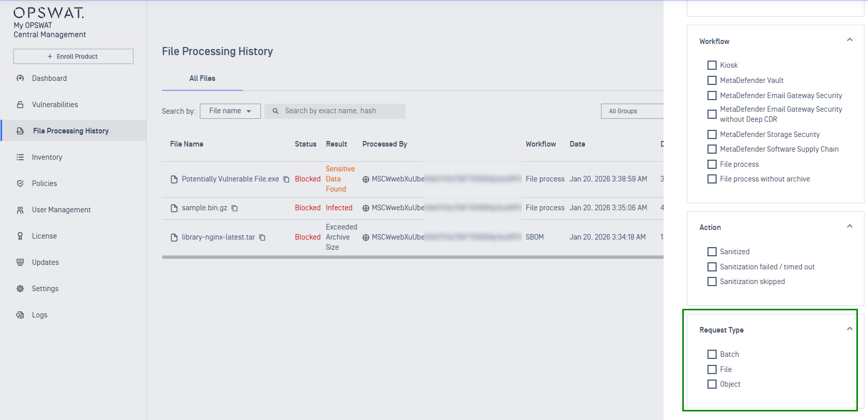Click the Dashboard gauge icon in sidebar
The width and height of the screenshot is (868, 420).
tap(20, 78)
